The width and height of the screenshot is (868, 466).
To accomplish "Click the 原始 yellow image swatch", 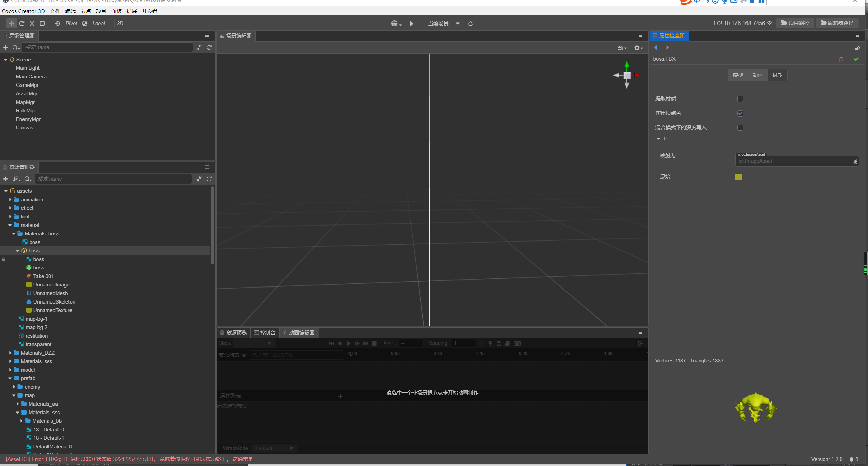I will click(738, 177).
